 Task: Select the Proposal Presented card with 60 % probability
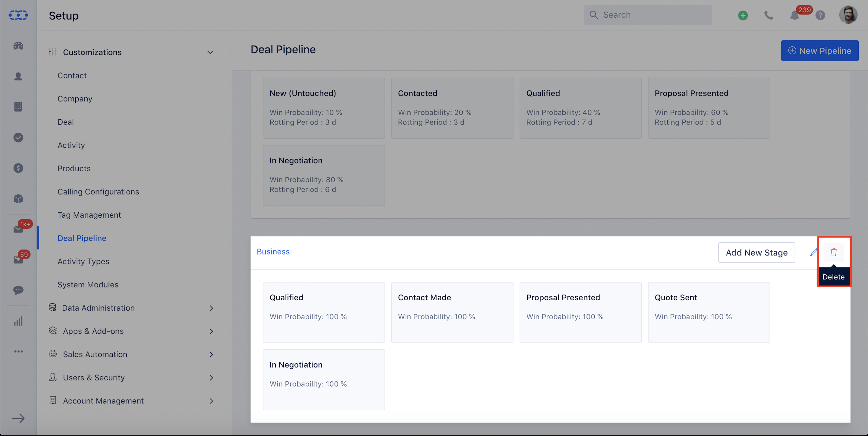coord(709,108)
